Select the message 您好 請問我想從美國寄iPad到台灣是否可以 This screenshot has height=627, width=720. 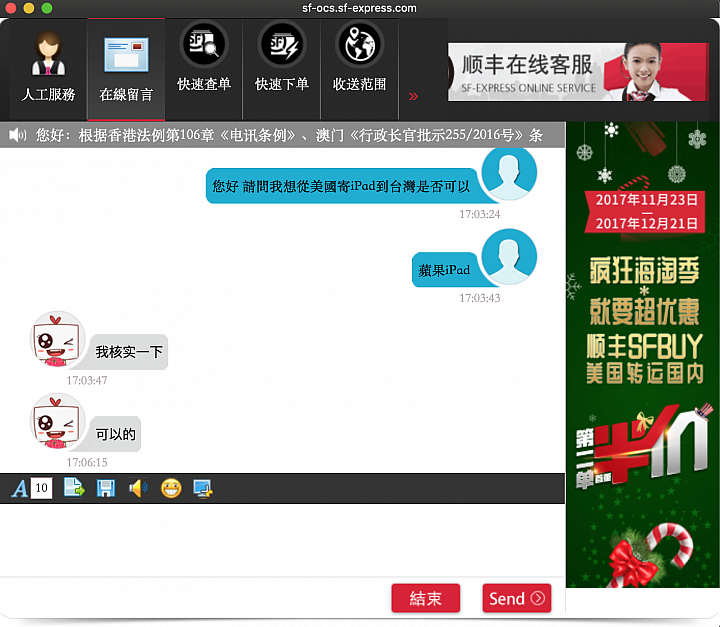[342, 186]
